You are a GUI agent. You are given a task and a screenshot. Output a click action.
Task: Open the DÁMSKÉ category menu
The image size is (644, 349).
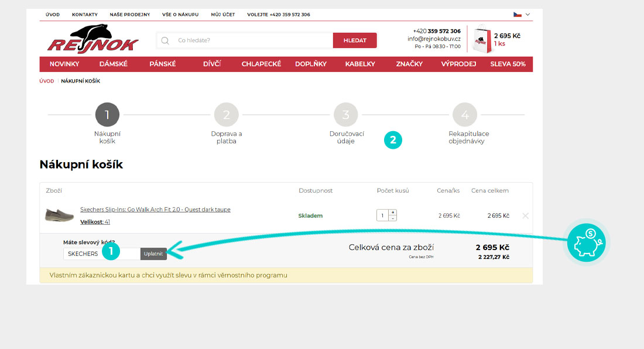pyautogui.click(x=113, y=64)
